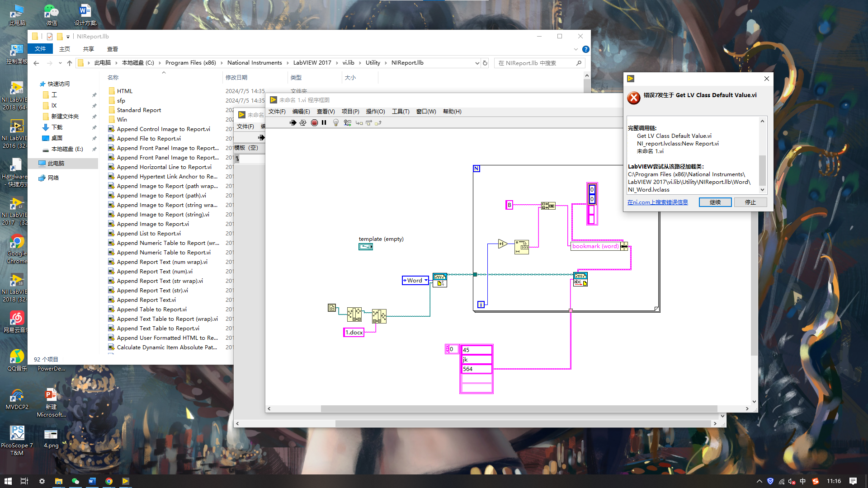Screen dimensions: 868x488
Task: Click the Run Continuously icon
Action: point(303,123)
